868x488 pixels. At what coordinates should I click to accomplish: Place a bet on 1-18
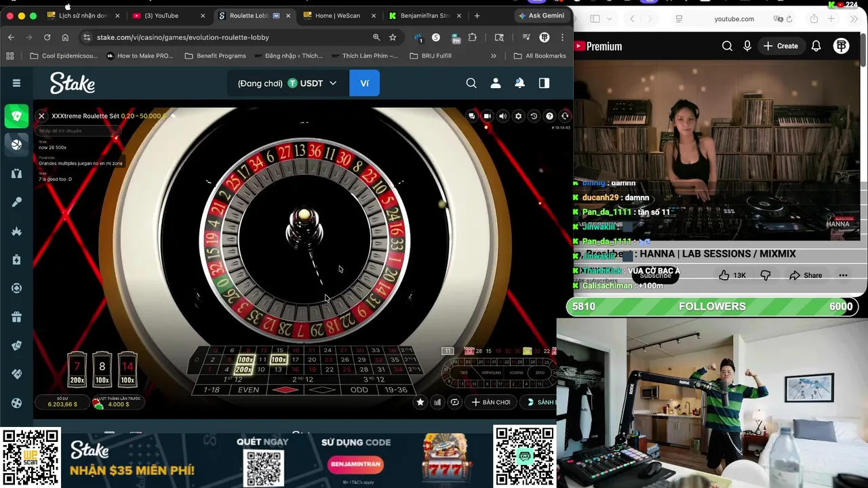[212, 390]
